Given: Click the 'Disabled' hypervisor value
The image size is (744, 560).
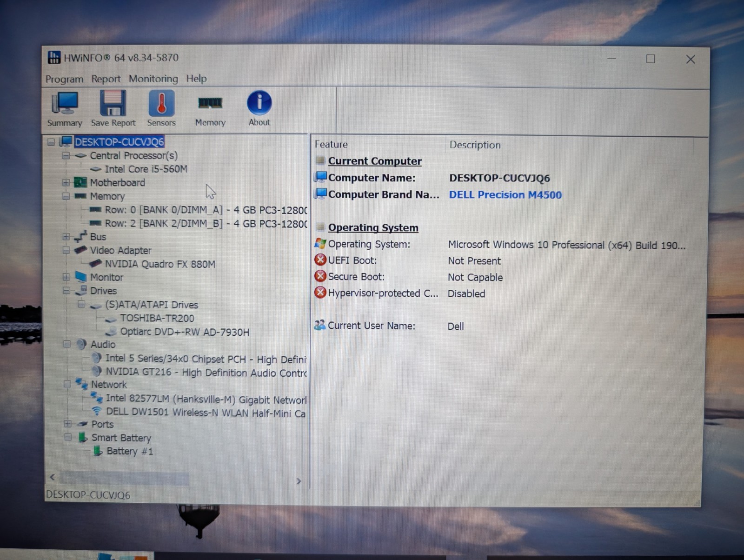Looking at the screenshot, I should click(466, 293).
